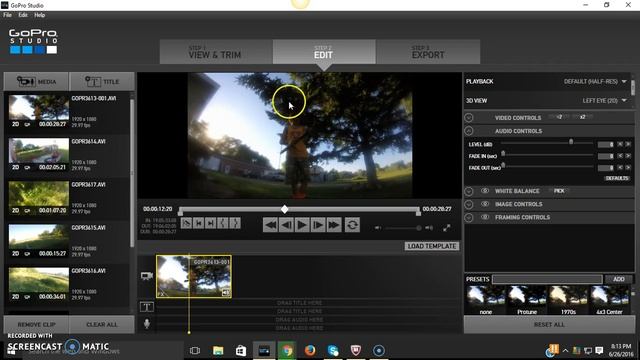Click the preview volume slider knob
This screenshot has height=360, width=640.
tap(419, 228)
